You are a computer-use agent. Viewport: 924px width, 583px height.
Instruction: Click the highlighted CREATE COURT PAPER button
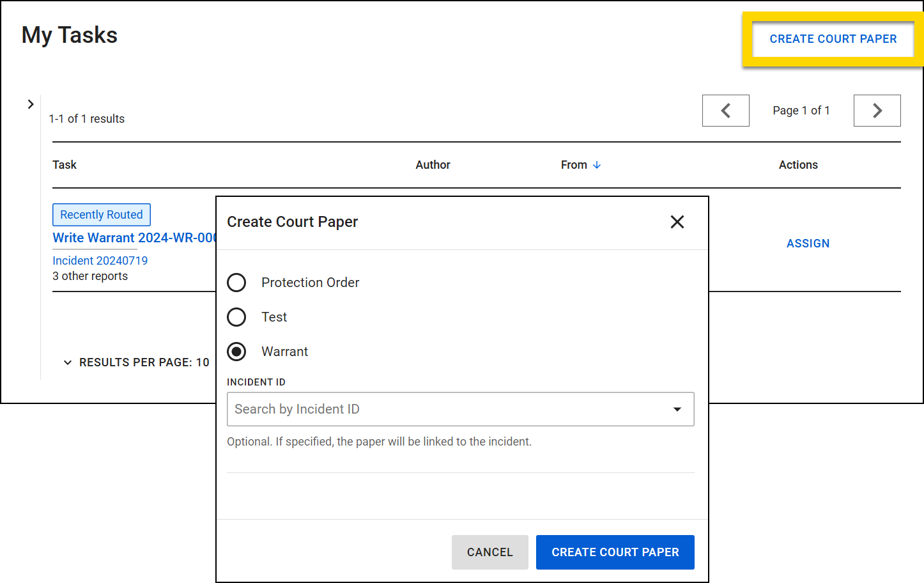833,38
